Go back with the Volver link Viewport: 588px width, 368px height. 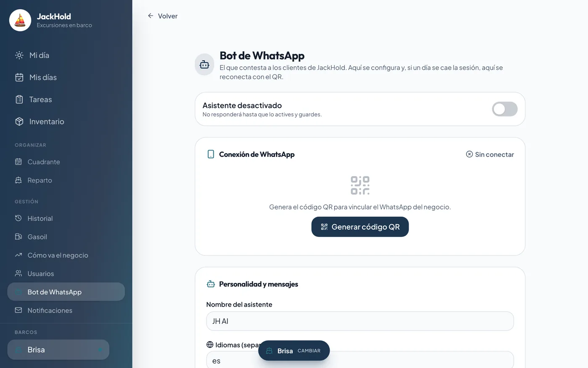coord(163,16)
